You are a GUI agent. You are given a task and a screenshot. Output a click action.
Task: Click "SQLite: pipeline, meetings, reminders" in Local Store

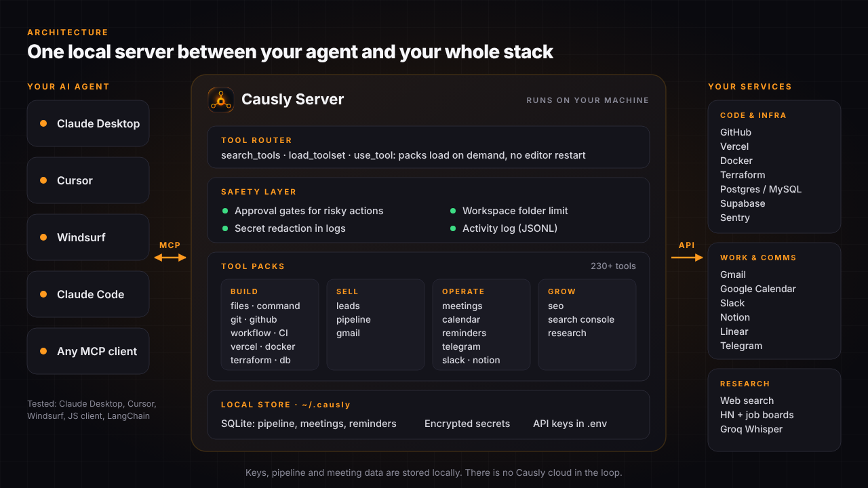309,424
